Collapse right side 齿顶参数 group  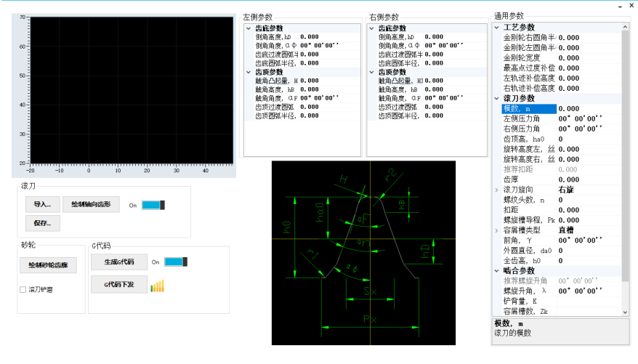372,72
